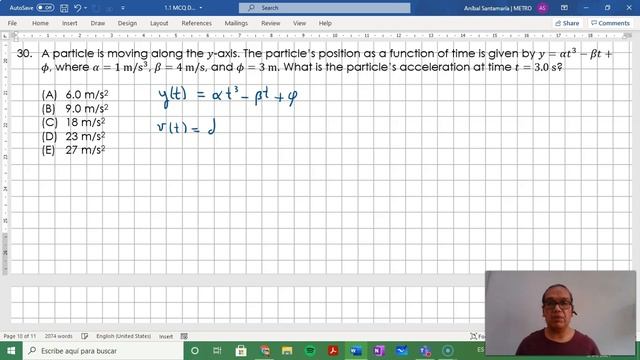Viewport: 640px width, 360px height.
Task: Click answer choice '(E) 27 m/s²'
Action: [73, 150]
